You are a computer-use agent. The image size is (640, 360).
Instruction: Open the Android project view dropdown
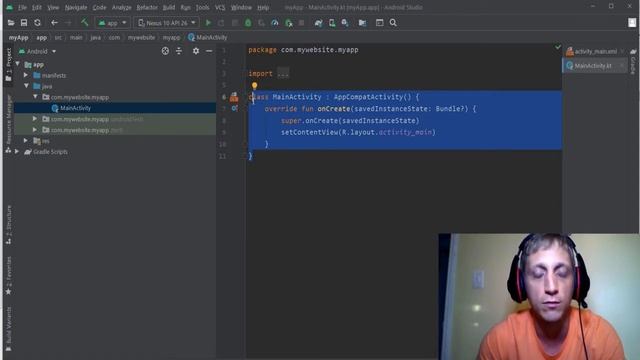pyautogui.click(x=38, y=51)
